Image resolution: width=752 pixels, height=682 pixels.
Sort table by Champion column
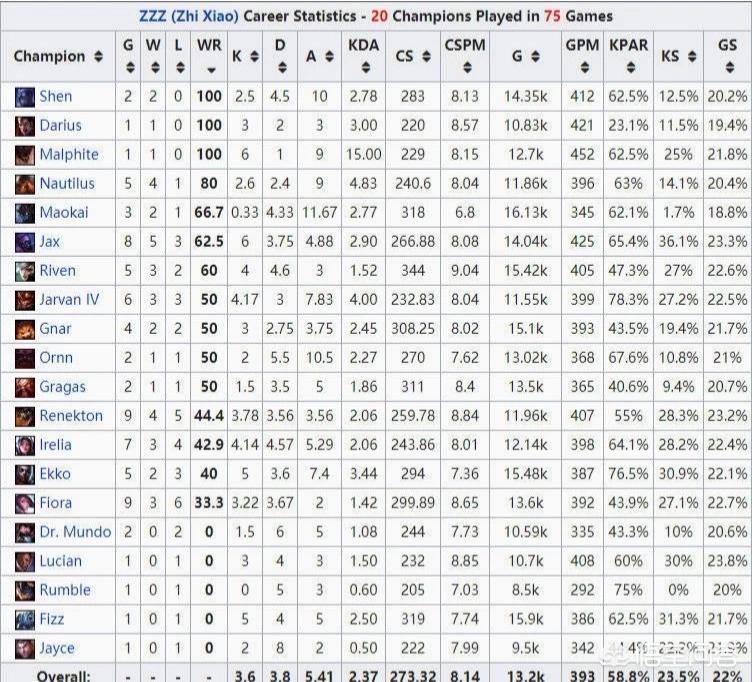click(58, 57)
